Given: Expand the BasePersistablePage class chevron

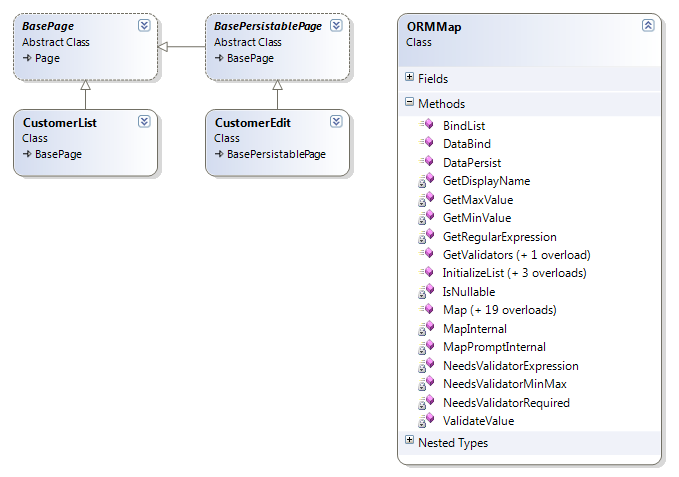Looking at the screenshot, I should point(336,26).
